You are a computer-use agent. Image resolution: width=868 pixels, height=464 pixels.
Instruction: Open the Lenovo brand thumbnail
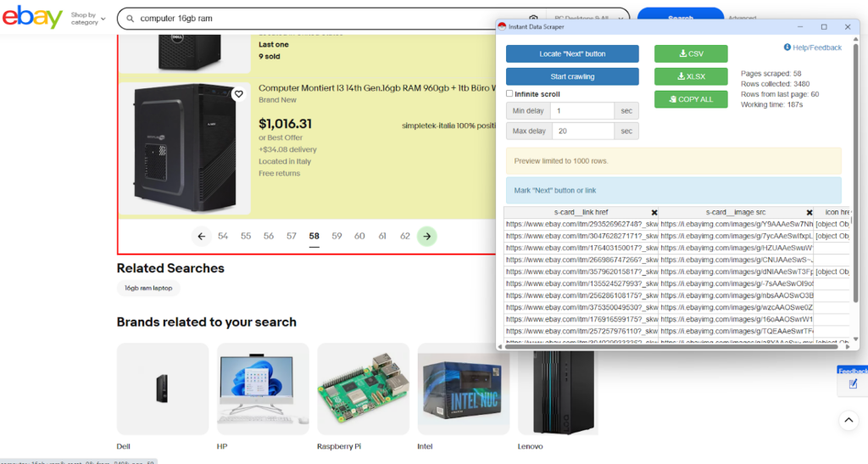click(558, 393)
